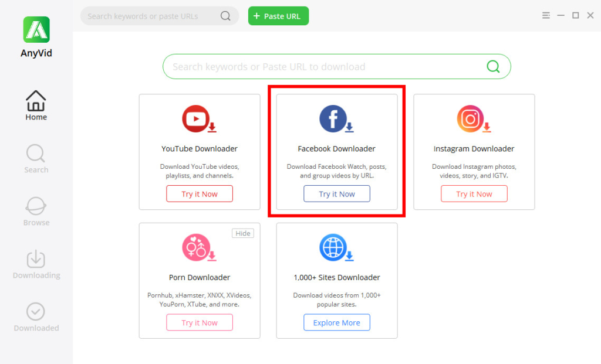This screenshot has height=364, width=601.
Task: Open the Downloaded list in sidebar
Action: [x=36, y=317]
